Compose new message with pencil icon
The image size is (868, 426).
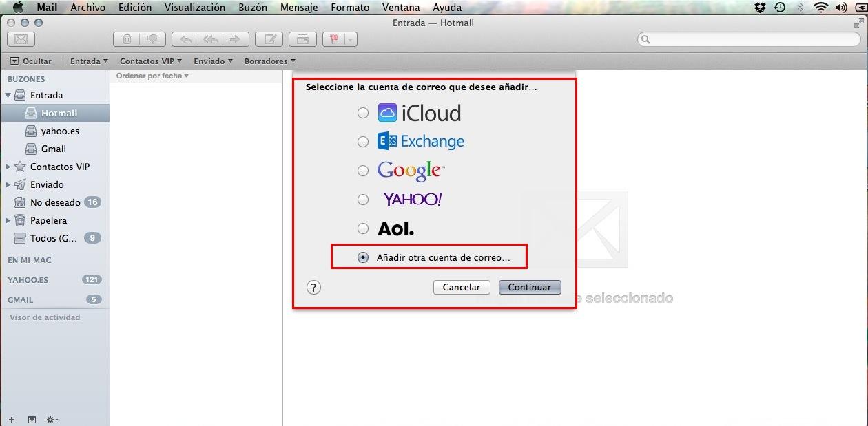[x=269, y=39]
